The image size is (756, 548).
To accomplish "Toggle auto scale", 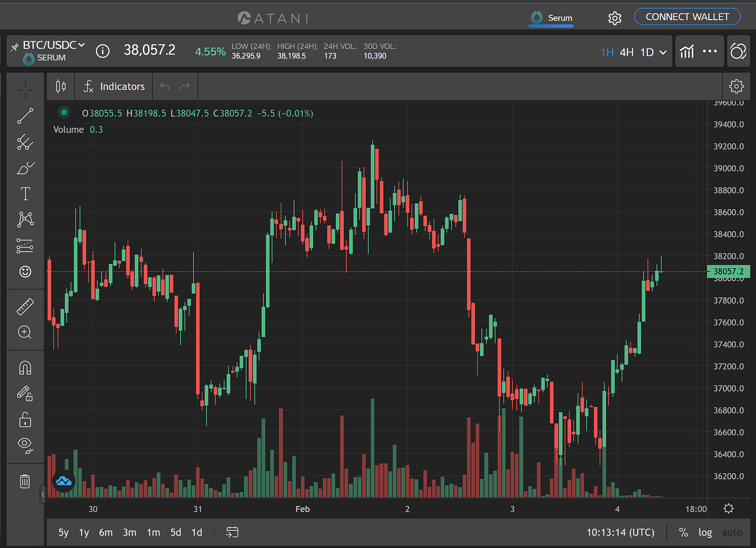I will tap(732, 532).
